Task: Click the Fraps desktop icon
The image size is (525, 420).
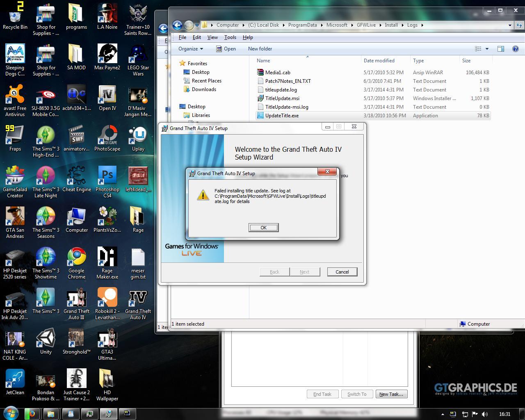Action: pos(15,138)
